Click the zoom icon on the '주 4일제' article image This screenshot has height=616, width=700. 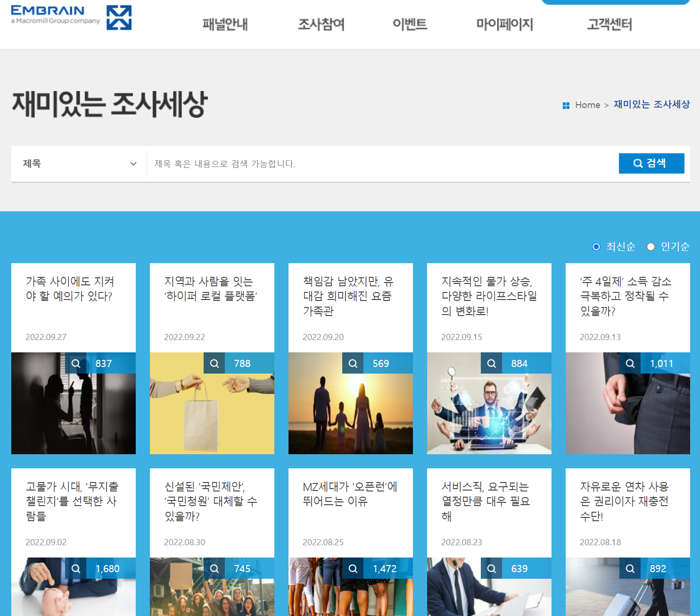630,363
